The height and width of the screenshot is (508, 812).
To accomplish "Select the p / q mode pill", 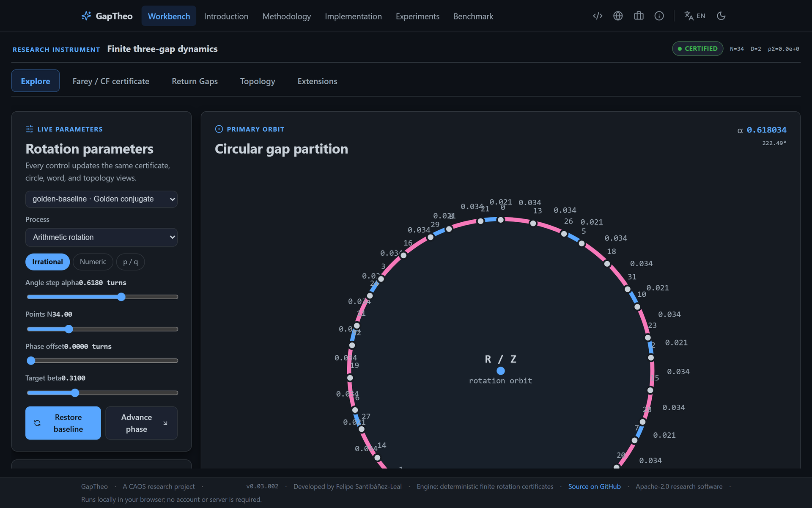I will [130, 262].
